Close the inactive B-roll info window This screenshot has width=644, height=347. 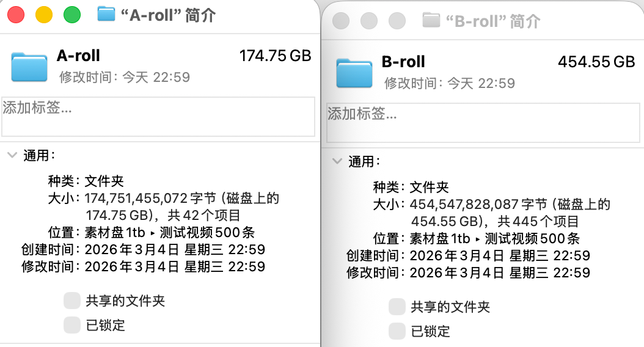341,21
